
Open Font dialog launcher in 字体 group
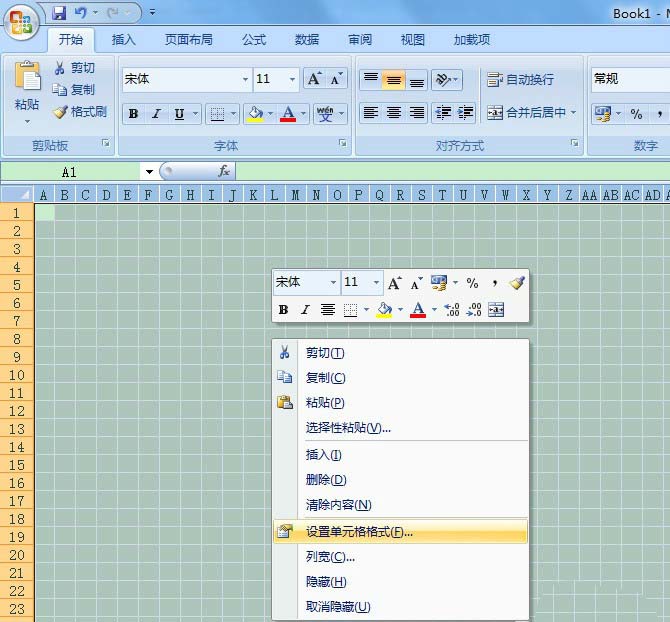click(x=343, y=143)
